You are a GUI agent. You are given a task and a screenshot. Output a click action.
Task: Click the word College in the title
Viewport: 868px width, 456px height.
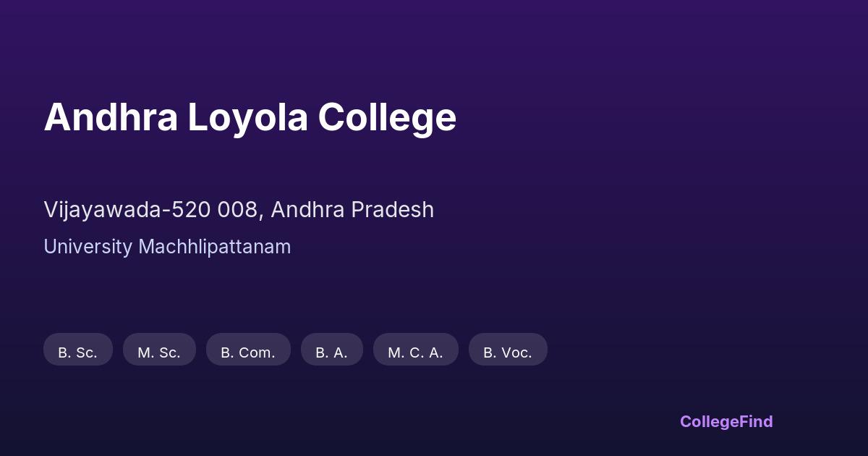coord(387,117)
